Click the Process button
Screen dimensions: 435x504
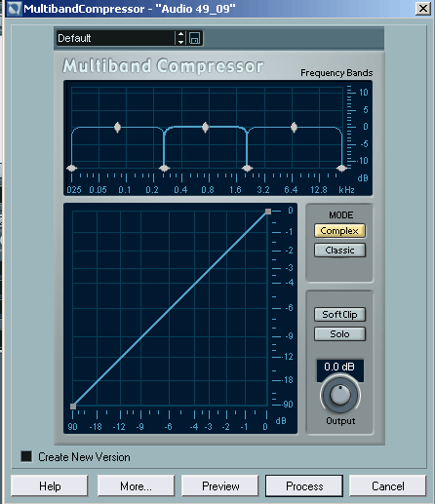coord(304,486)
